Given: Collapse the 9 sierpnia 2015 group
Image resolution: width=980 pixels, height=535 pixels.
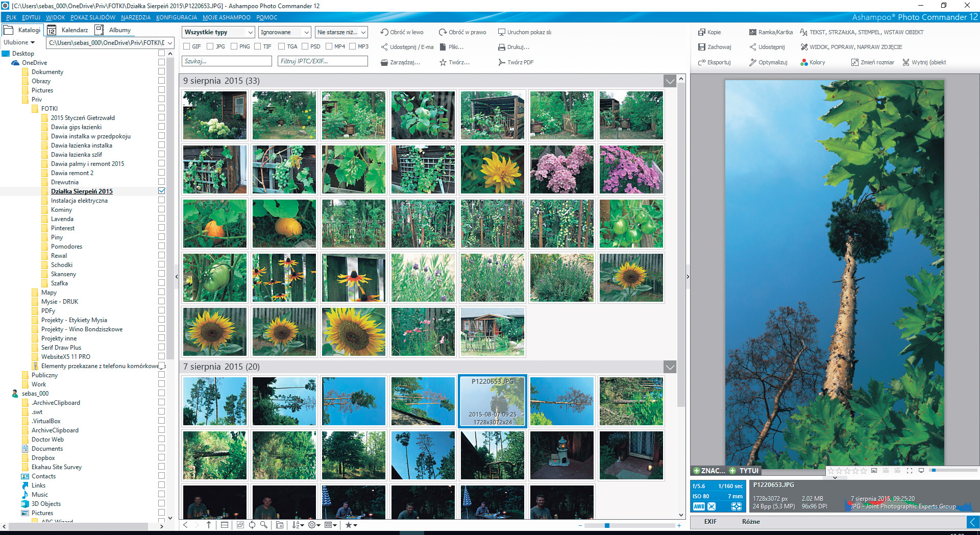Looking at the screenshot, I should [x=670, y=81].
